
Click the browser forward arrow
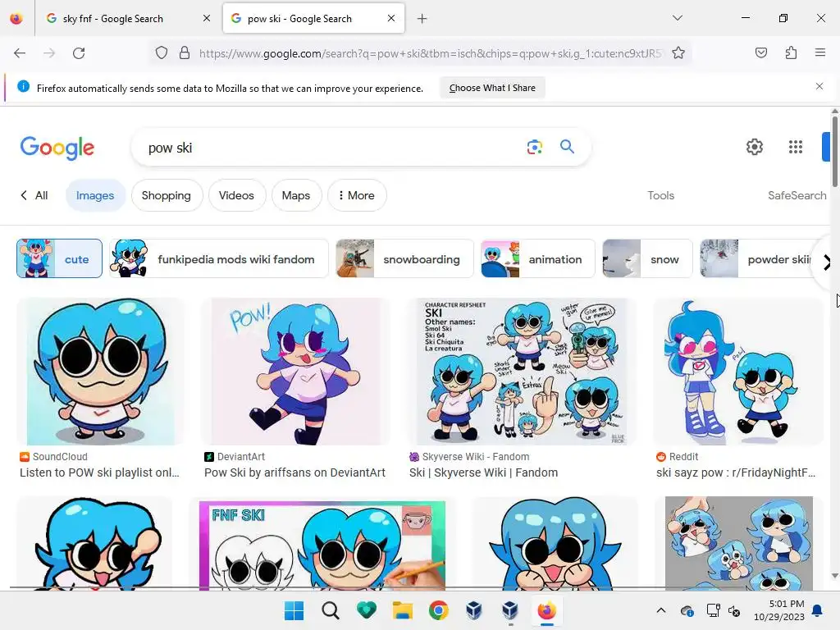pyautogui.click(x=49, y=53)
